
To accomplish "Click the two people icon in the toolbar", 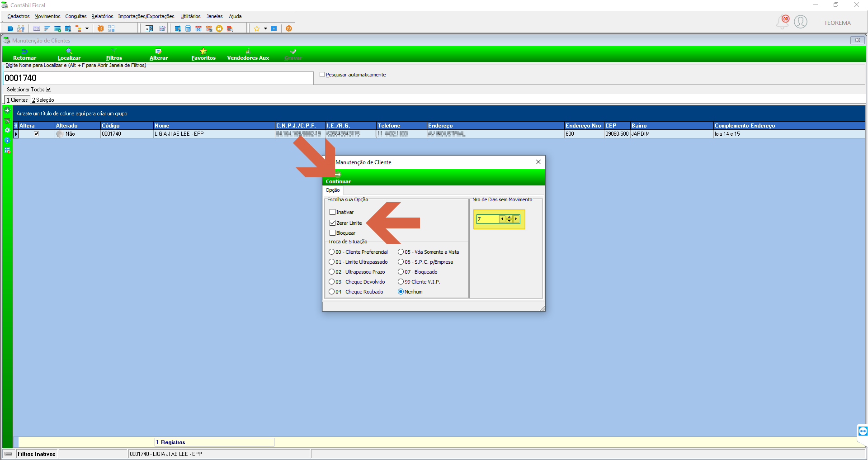I will point(21,28).
